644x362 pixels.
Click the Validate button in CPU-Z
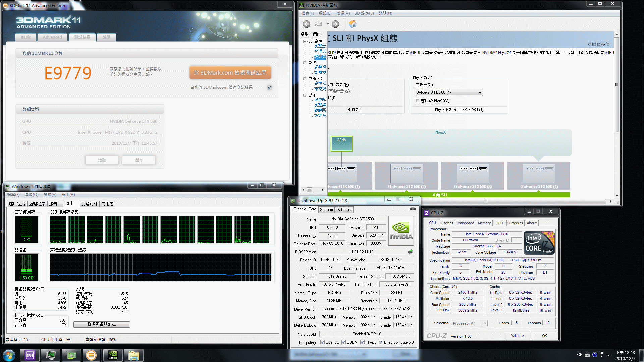[517, 336]
